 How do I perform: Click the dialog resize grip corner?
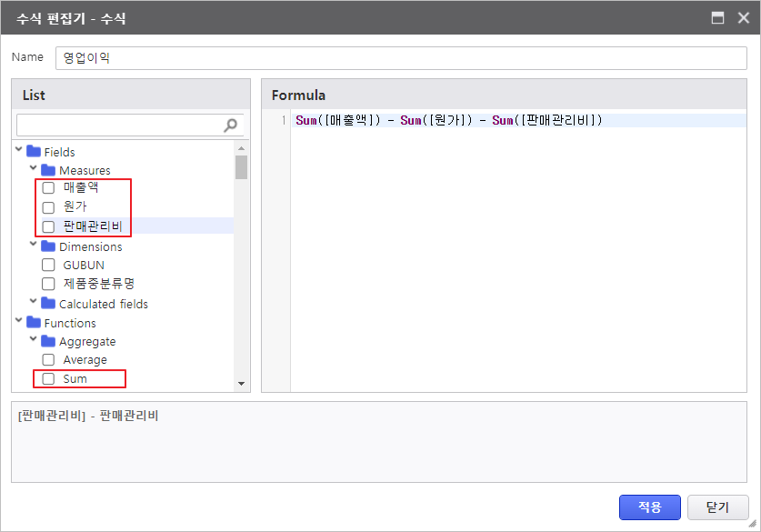pyautogui.click(x=753, y=523)
